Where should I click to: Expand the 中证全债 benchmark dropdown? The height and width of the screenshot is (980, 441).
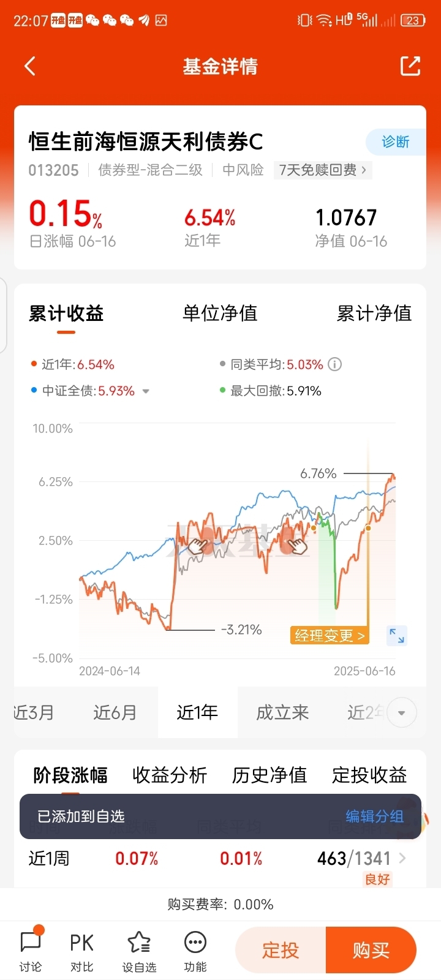[x=146, y=391]
